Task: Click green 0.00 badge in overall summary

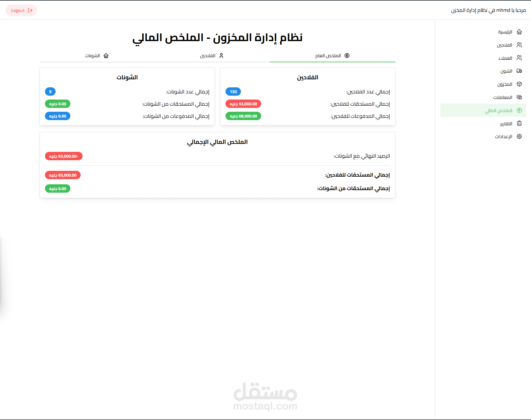Action: coord(58,188)
